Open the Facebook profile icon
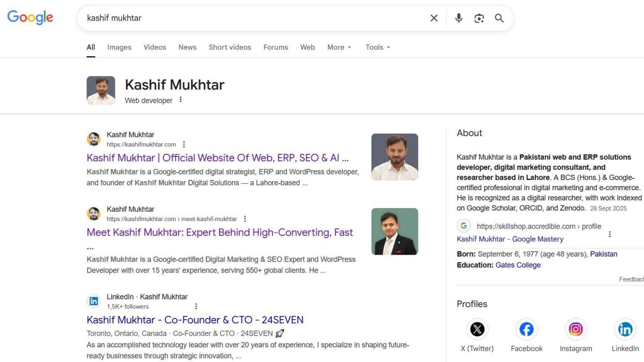 (527, 329)
